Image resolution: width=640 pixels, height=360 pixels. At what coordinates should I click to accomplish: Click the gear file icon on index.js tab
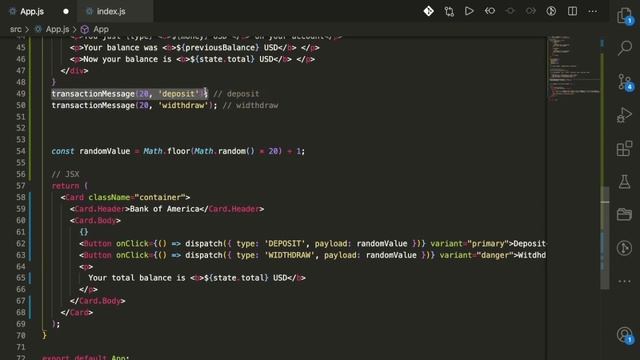coord(89,11)
